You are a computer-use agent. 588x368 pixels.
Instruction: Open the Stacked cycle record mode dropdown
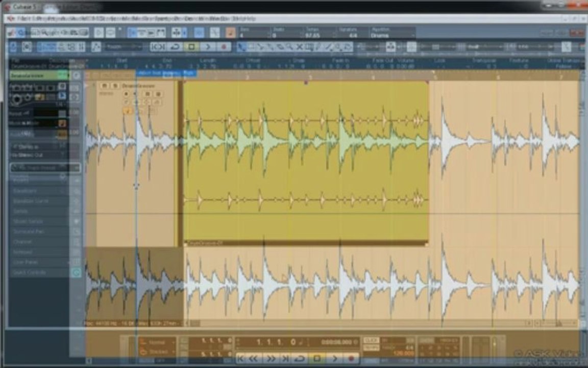(157, 352)
